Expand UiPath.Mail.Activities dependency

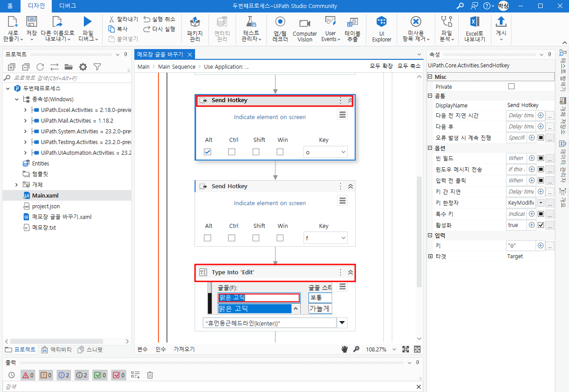(25, 120)
